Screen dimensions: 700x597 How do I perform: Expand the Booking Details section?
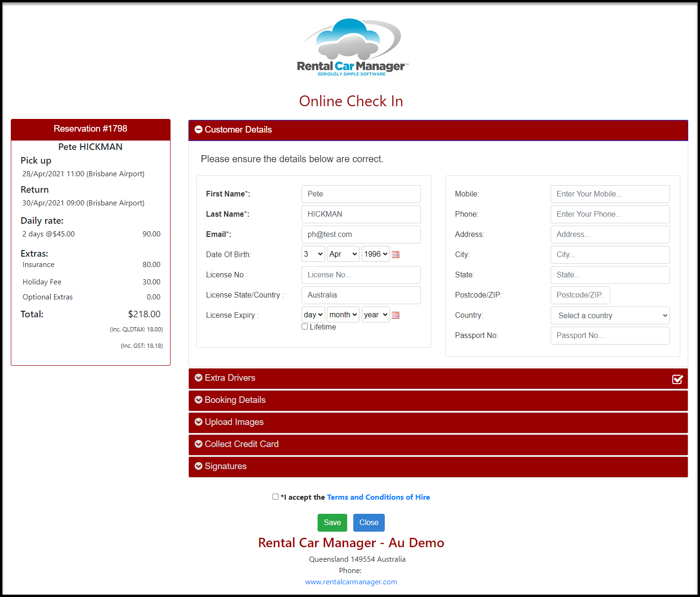(438, 401)
